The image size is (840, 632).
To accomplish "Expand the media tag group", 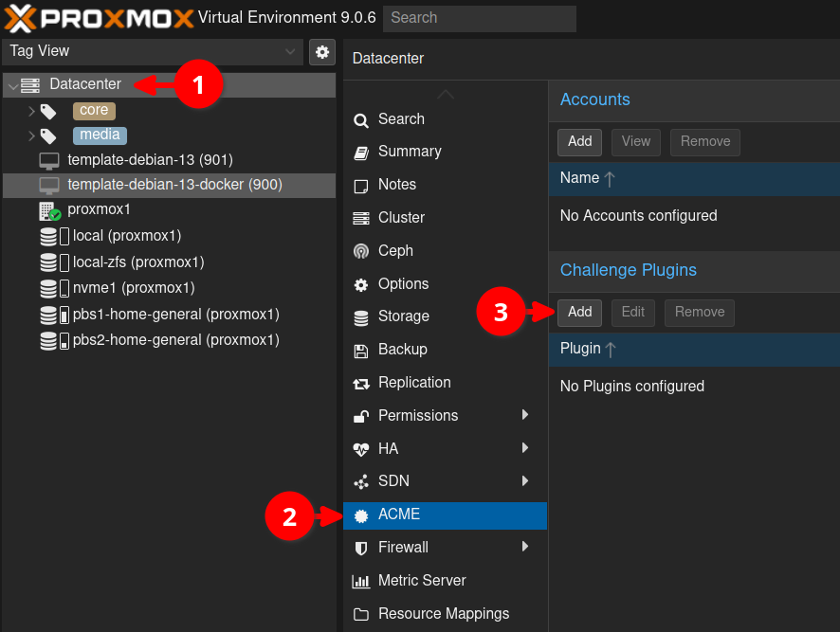I will 31,136.
